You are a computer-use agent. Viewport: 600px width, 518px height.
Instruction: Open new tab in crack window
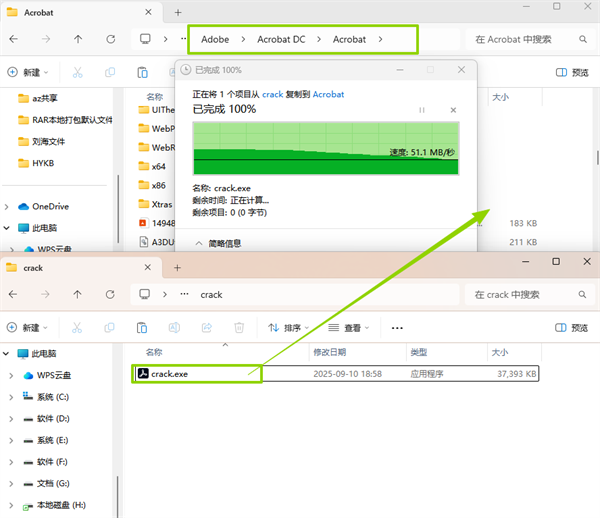[177, 268]
